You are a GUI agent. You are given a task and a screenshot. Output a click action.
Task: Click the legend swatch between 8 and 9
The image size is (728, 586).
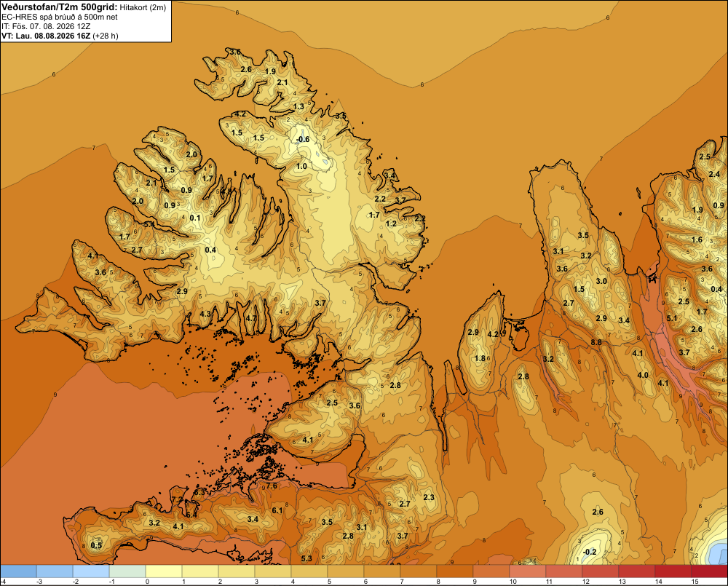coord(454,571)
